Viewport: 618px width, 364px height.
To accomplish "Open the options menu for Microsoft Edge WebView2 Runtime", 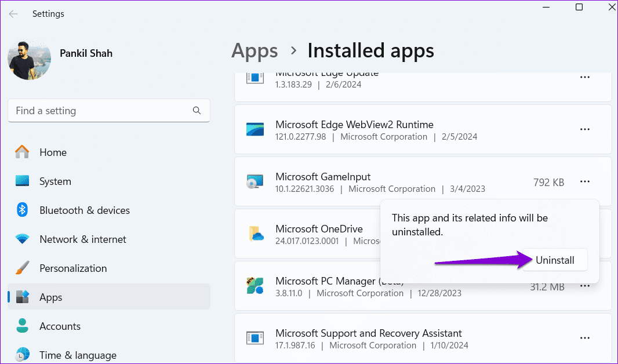I will point(585,129).
